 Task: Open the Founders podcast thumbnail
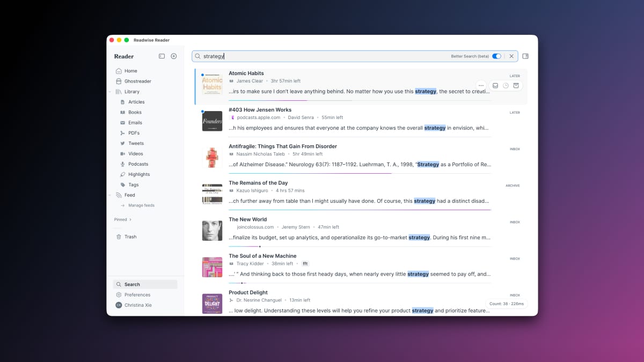[x=212, y=121]
